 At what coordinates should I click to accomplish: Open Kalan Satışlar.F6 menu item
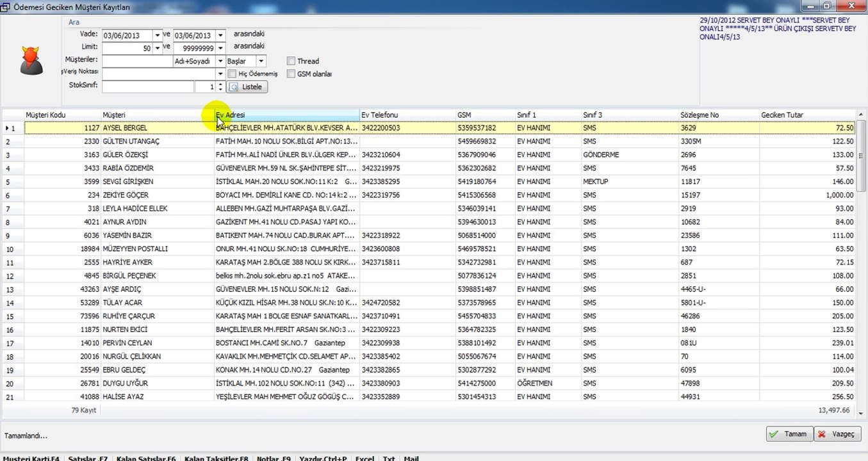pos(146,458)
